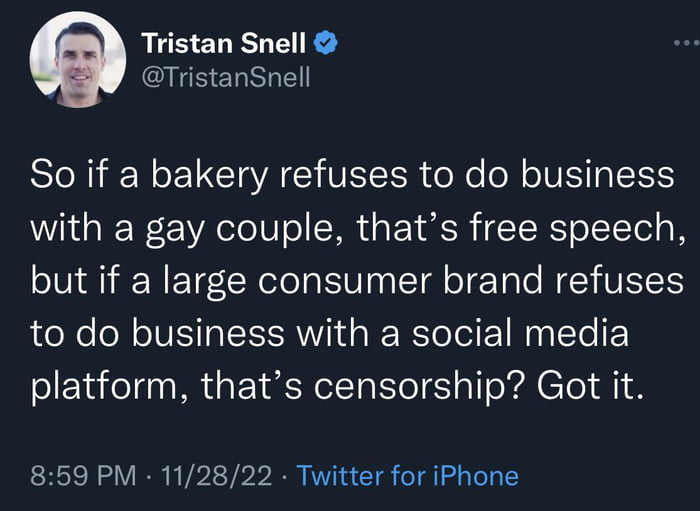Click the tweet line 'with a gay couple'
The image size is (700, 511).
click(x=358, y=228)
